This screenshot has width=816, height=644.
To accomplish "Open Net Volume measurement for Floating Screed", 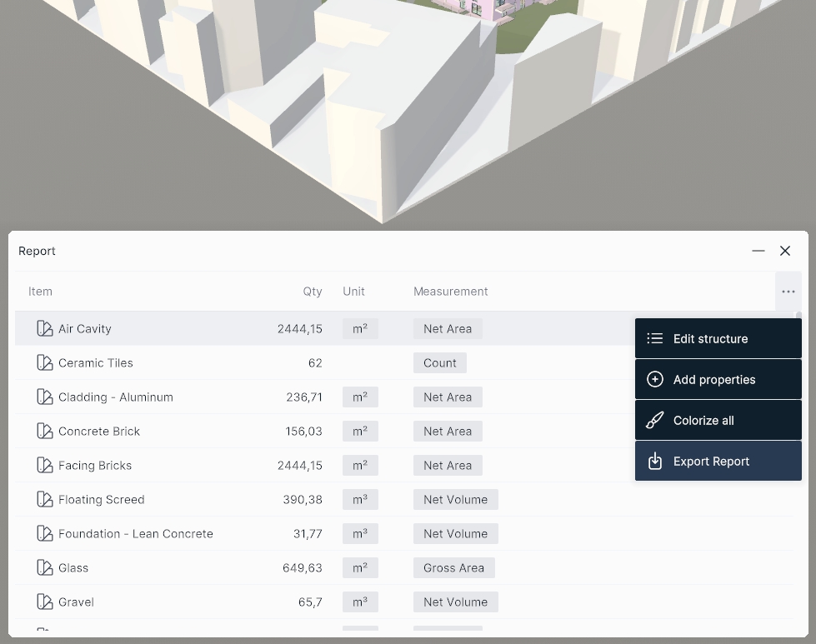I will click(x=455, y=499).
